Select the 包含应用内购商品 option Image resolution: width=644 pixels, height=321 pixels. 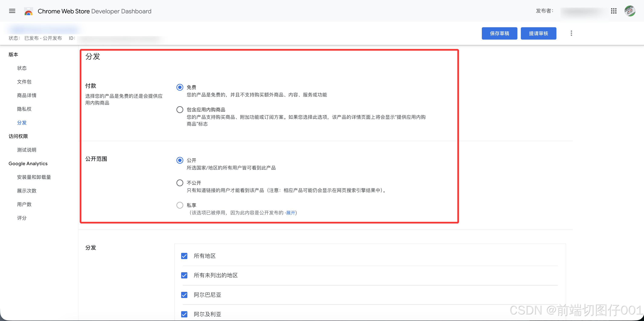click(x=179, y=110)
